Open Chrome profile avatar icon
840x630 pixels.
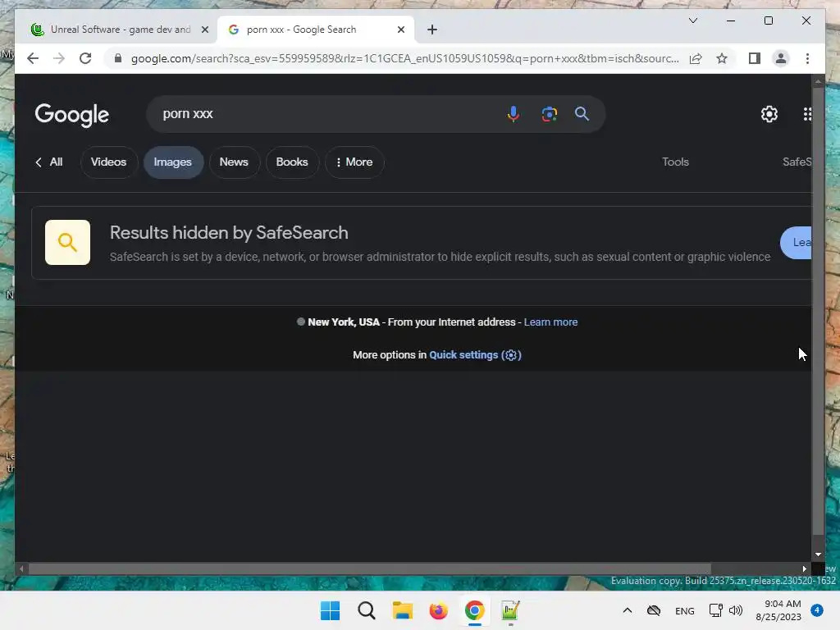pos(781,58)
